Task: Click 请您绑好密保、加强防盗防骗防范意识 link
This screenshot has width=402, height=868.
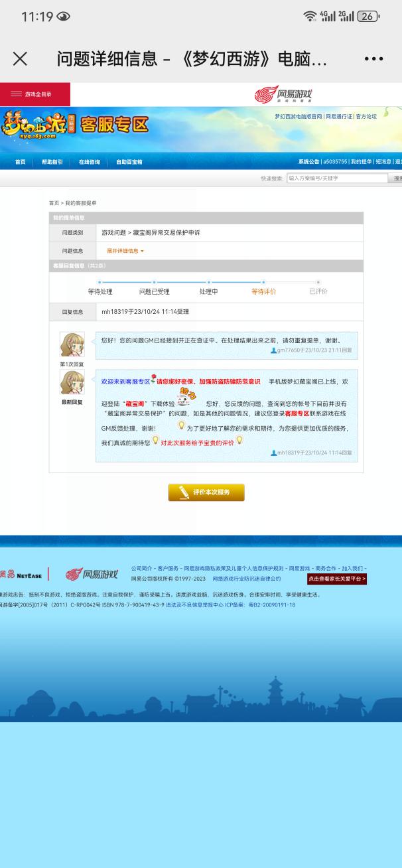Action: (208, 382)
